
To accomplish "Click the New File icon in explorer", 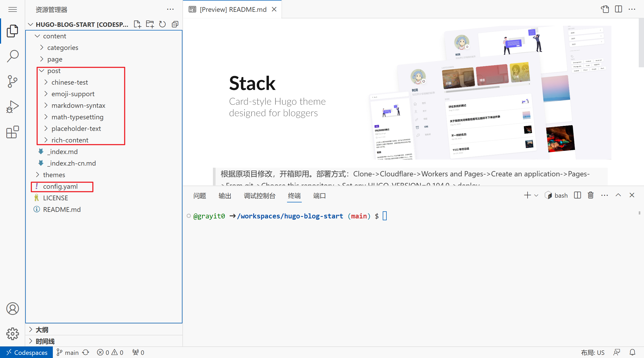I will [x=137, y=24].
